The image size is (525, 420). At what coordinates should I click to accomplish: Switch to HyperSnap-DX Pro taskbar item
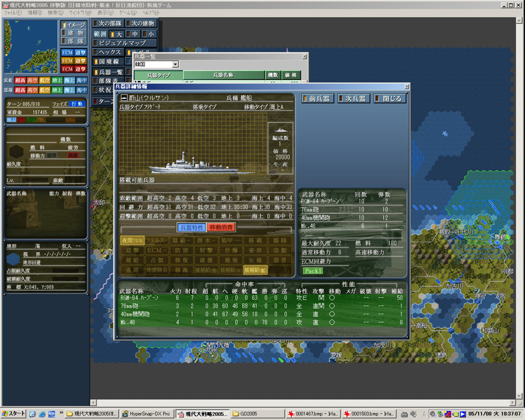(x=148, y=414)
